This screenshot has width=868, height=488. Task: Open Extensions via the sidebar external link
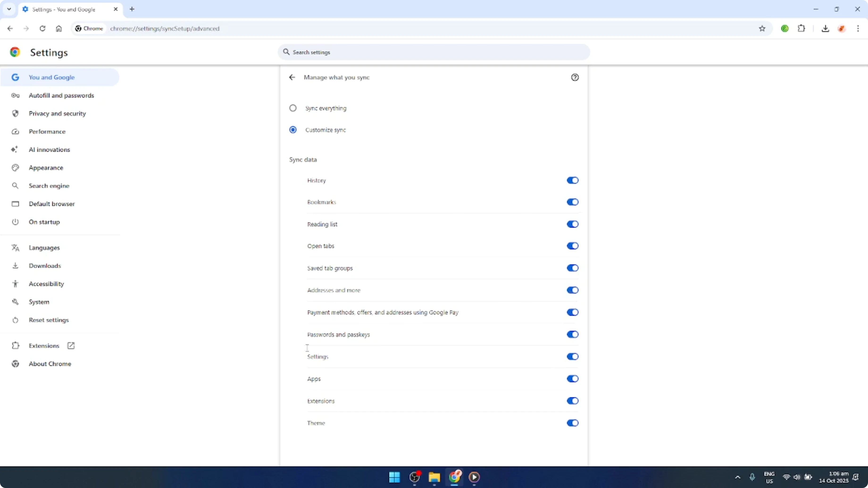coord(71,346)
